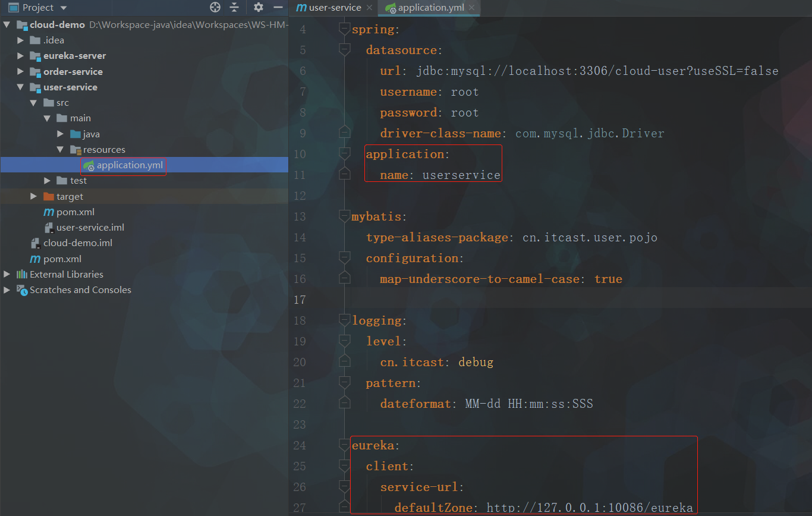Click 'MM-dd HH:mm:ss:SSS' dateformat value
The width and height of the screenshot is (812, 516).
[529, 404]
